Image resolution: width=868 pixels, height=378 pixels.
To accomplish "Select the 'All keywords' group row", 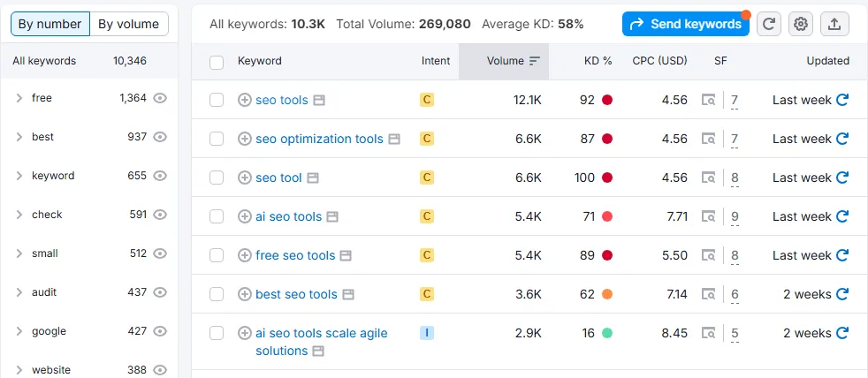I will tap(89, 61).
